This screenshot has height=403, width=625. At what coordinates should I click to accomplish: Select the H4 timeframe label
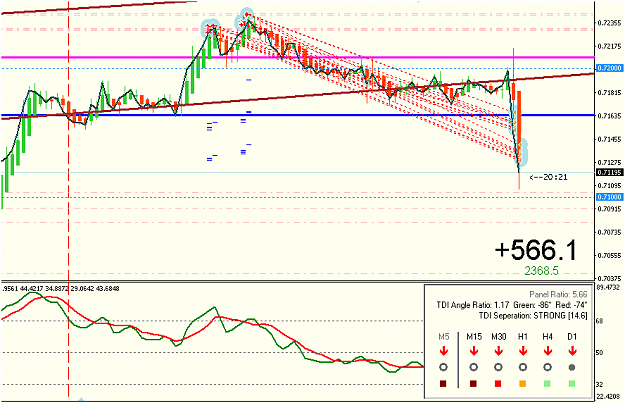click(x=548, y=337)
